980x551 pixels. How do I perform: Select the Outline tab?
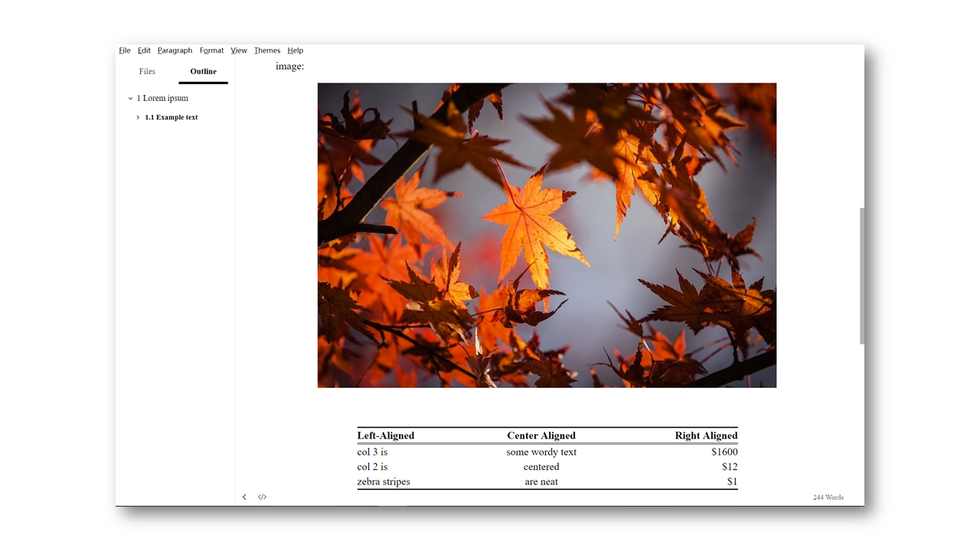203,71
